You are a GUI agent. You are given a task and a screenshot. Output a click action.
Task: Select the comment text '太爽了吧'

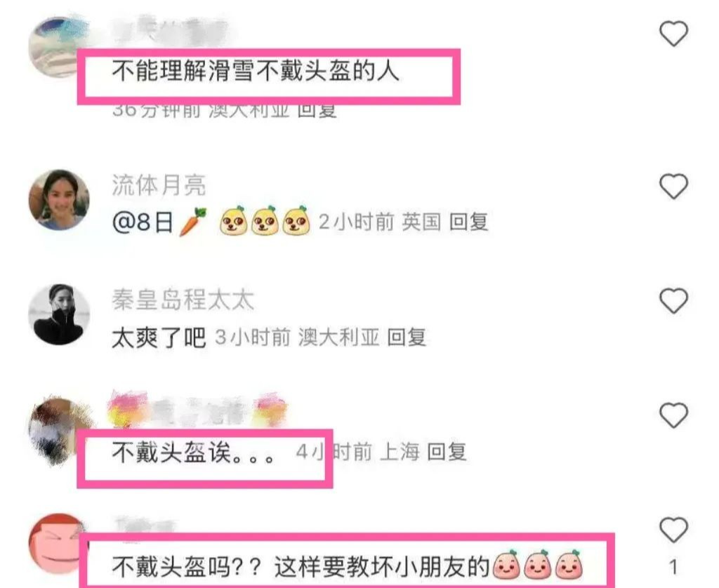pos(159,338)
